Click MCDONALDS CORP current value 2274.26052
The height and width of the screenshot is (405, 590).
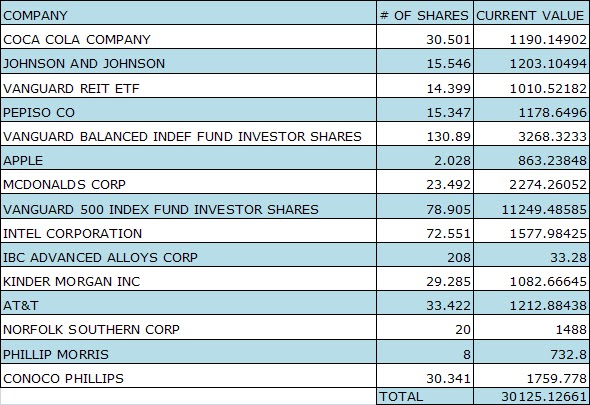click(531, 182)
